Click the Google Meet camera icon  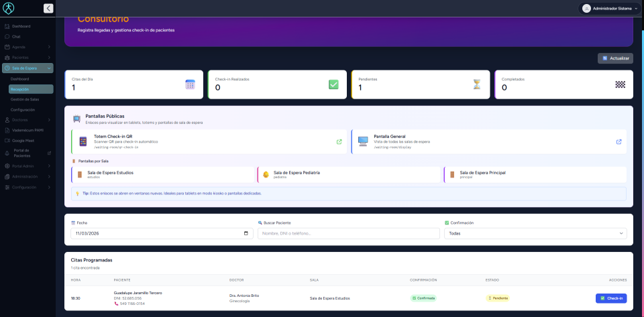pyautogui.click(x=7, y=141)
